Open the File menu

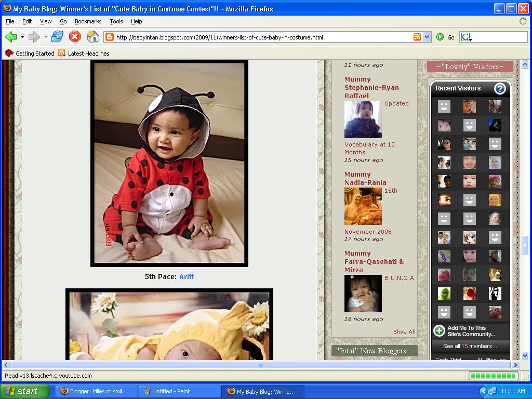click(10, 21)
